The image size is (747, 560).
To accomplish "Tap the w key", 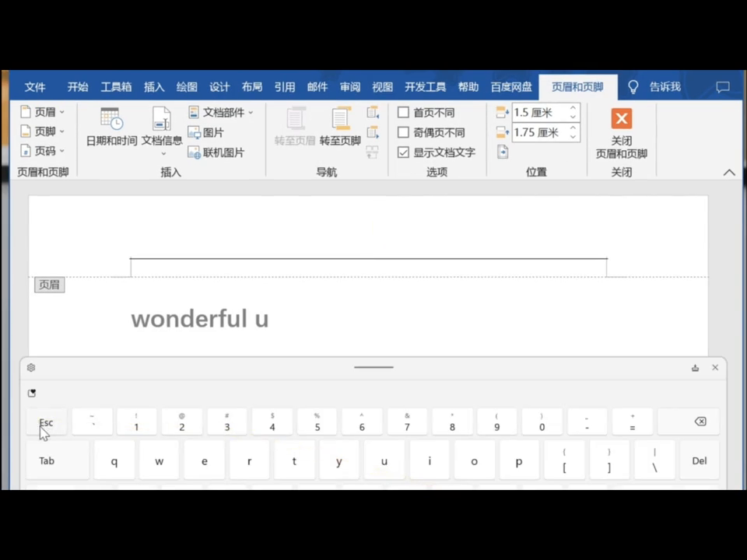I will tap(159, 460).
